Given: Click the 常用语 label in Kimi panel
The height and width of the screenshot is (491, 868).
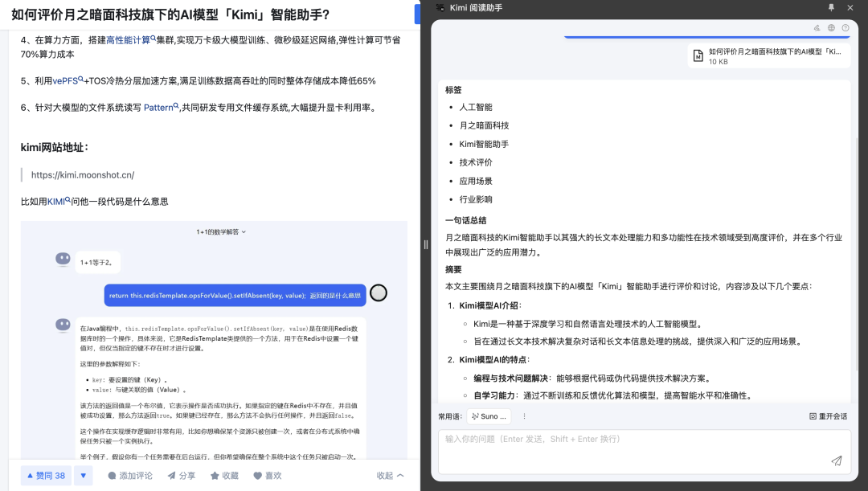Looking at the screenshot, I should point(449,416).
